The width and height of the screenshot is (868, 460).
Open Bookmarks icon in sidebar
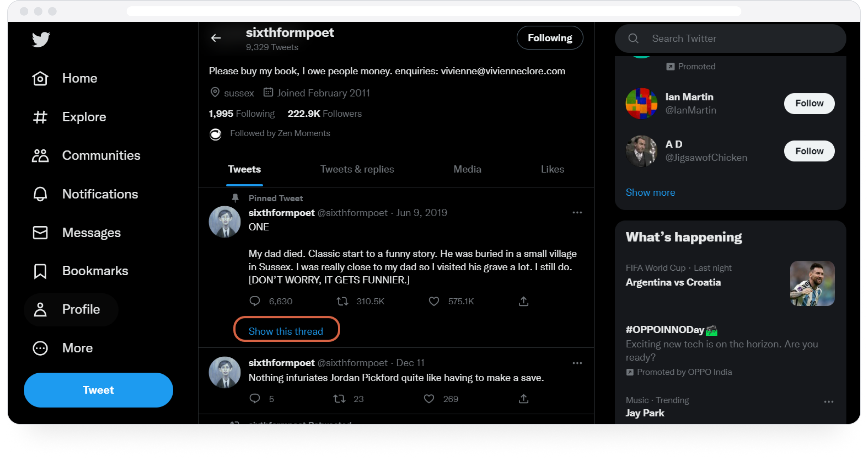[40, 271]
